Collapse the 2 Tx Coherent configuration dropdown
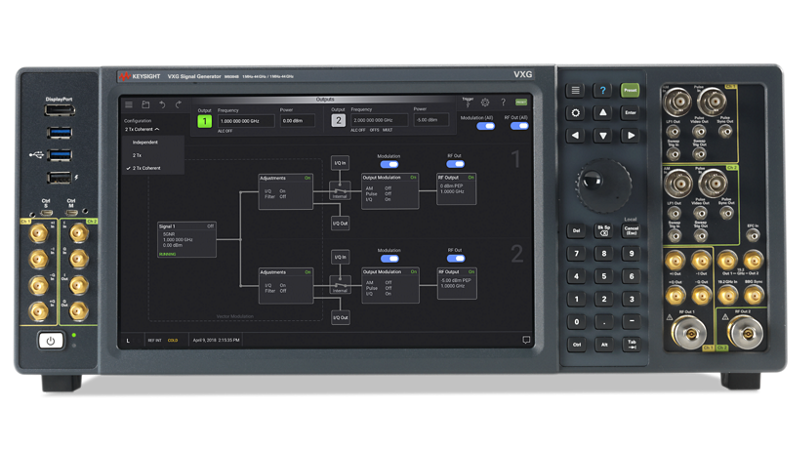Viewport: 800px width, 450px height. 141,129
